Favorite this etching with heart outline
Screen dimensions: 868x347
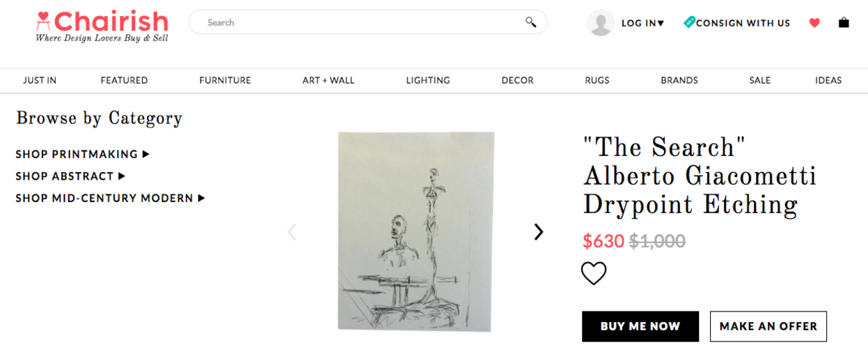click(594, 273)
